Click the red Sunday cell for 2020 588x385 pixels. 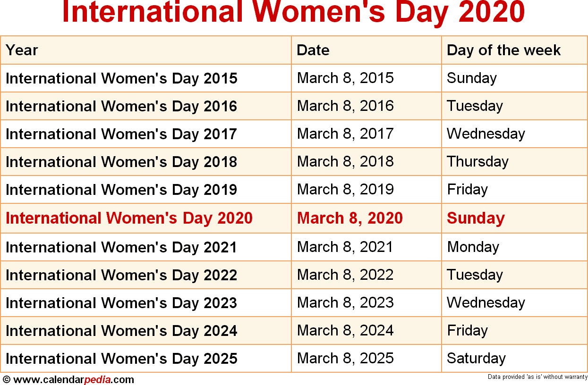[x=476, y=218]
